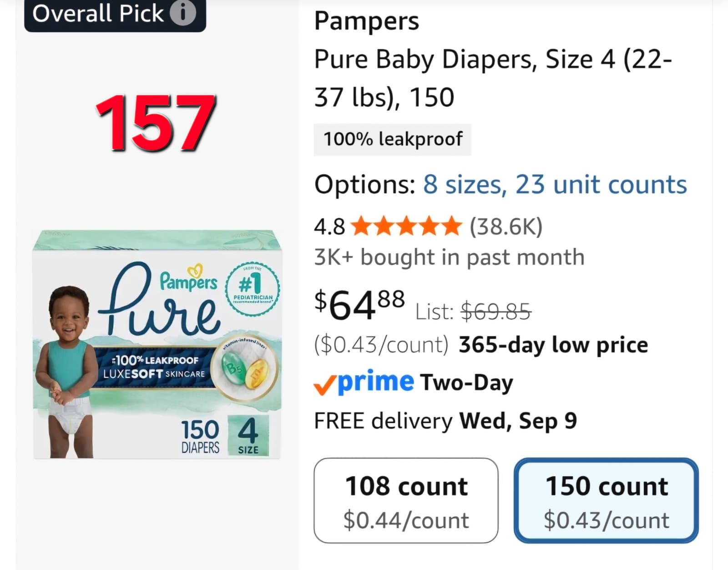Click the vitamin-infused liner emblem on box

[244, 371]
